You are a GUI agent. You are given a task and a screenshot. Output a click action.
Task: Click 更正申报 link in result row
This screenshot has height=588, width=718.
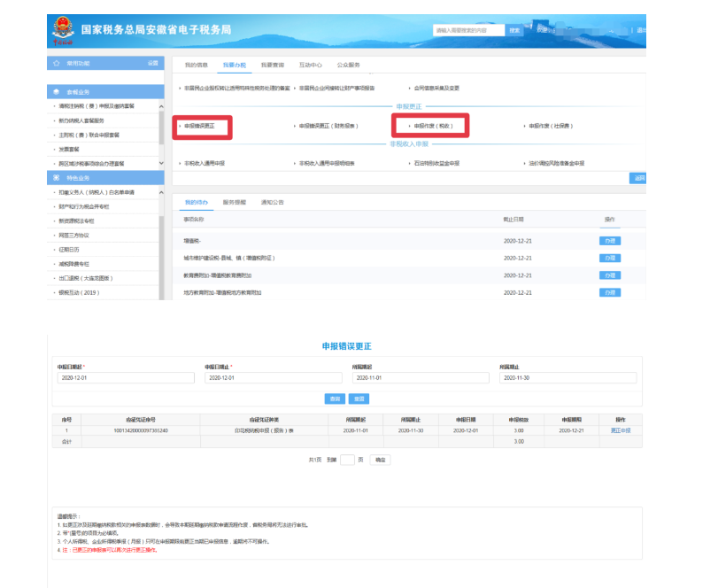pos(621,430)
